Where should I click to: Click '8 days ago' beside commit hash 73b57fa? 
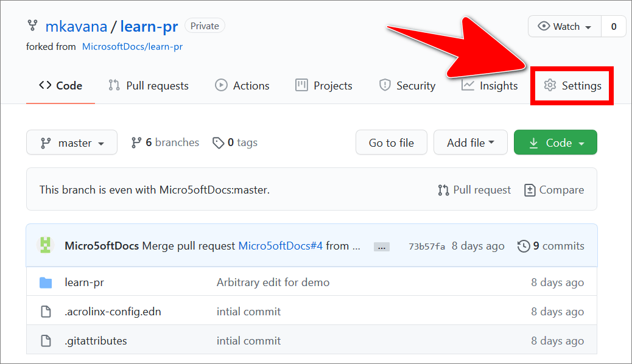[478, 246]
